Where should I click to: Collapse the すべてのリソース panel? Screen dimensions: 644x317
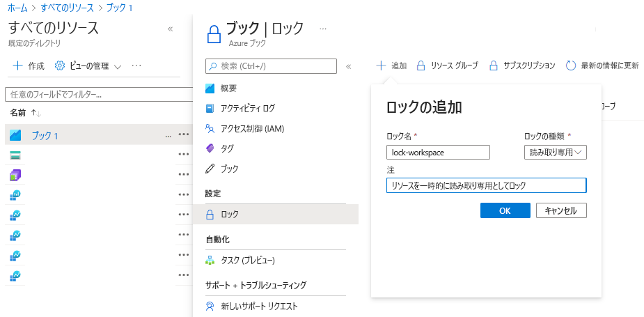pos(171,29)
